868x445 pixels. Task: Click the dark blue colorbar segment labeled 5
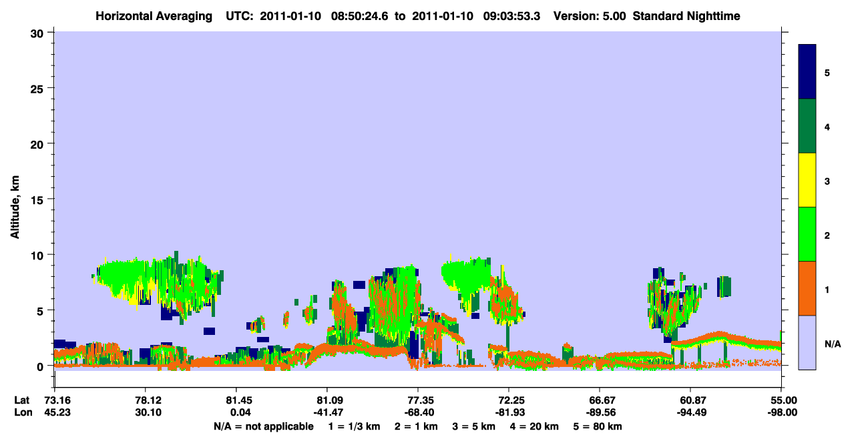(x=807, y=72)
